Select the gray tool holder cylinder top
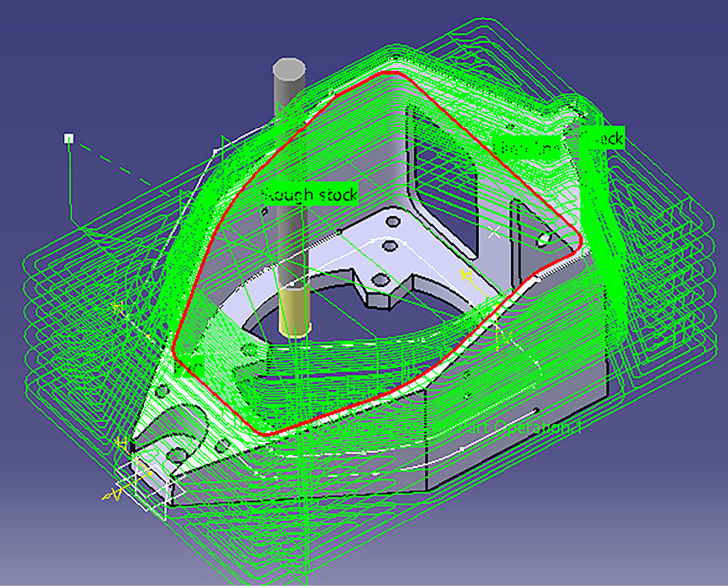728x586 pixels. tap(289, 72)
